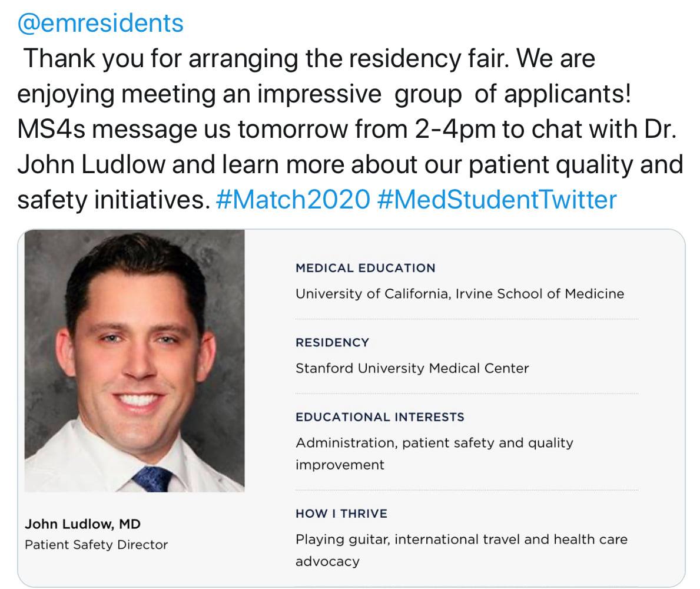Click the word advocacy in card
Image resolution: width=700 pixels, height=589 pixels.
pyautogui.click(x=327, y=561)
